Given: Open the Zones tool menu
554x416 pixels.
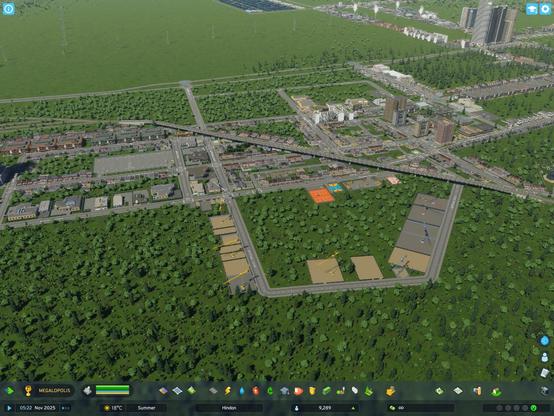Looking at the screenshot, I should coord(163,391).
